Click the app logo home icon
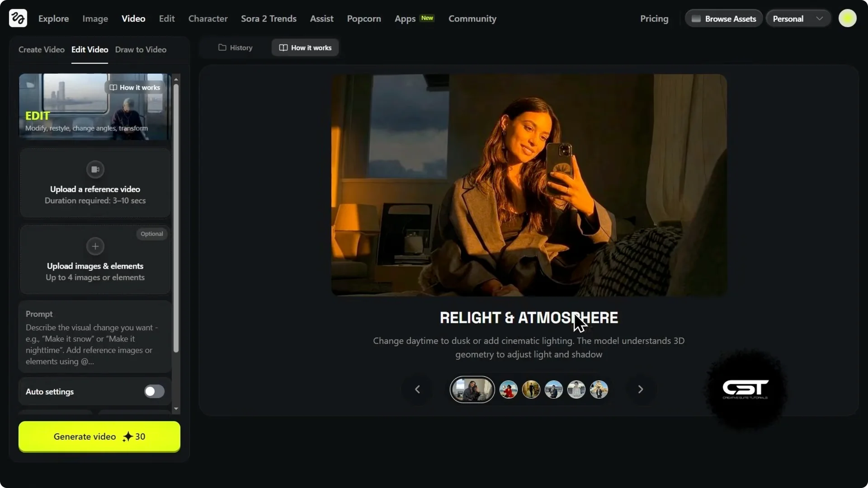This screenshot has height=488, width=868. tap(18, 19)
